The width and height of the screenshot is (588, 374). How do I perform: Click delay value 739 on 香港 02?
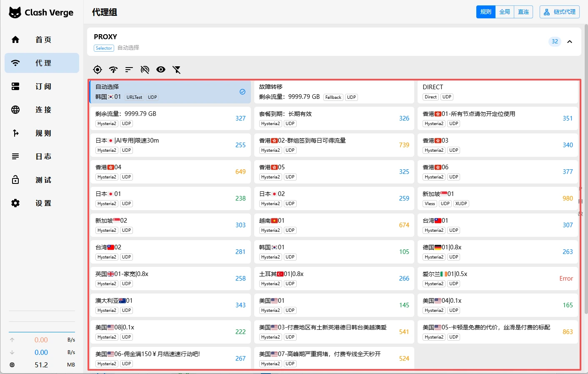[x=404, y=145]
